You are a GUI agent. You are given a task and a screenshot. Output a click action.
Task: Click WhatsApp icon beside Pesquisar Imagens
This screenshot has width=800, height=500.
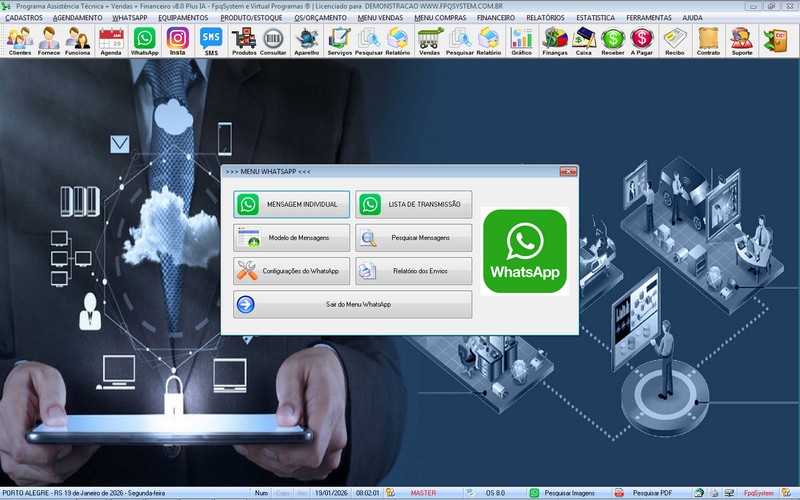tap(534, 493)
